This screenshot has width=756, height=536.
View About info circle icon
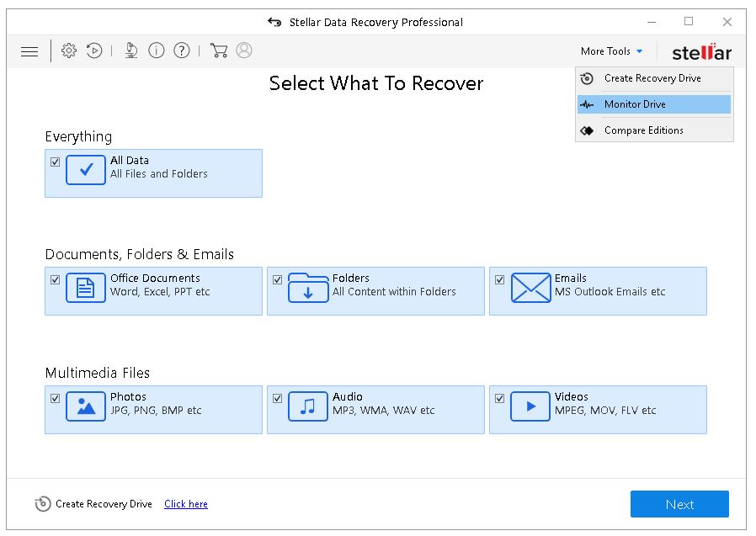click(x=157, y=50)
